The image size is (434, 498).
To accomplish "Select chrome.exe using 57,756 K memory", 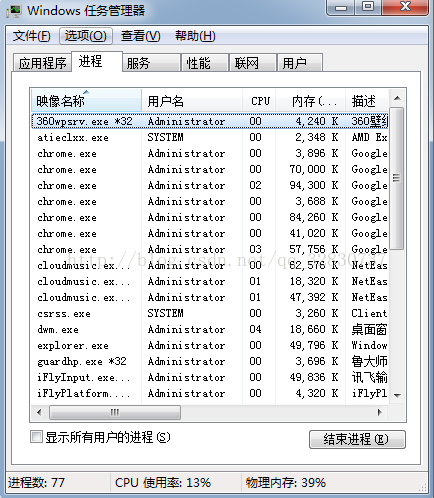I will (x=210, y=249).
